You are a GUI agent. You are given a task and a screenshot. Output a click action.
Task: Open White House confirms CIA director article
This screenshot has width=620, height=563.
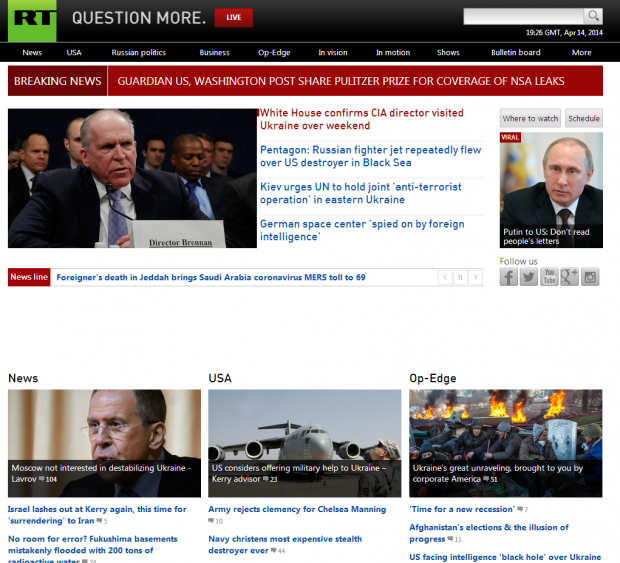[x=361, y=119]
